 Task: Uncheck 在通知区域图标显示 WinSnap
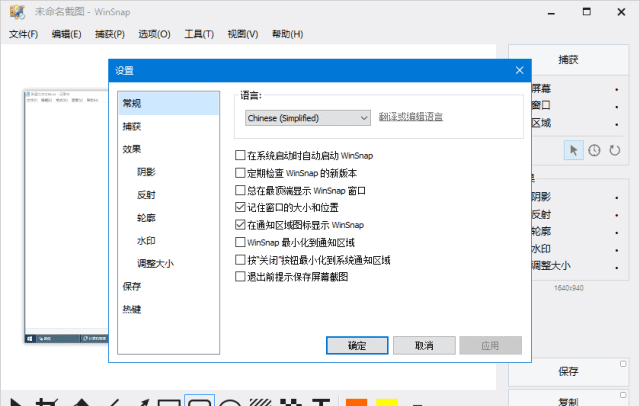coord(240,224)
